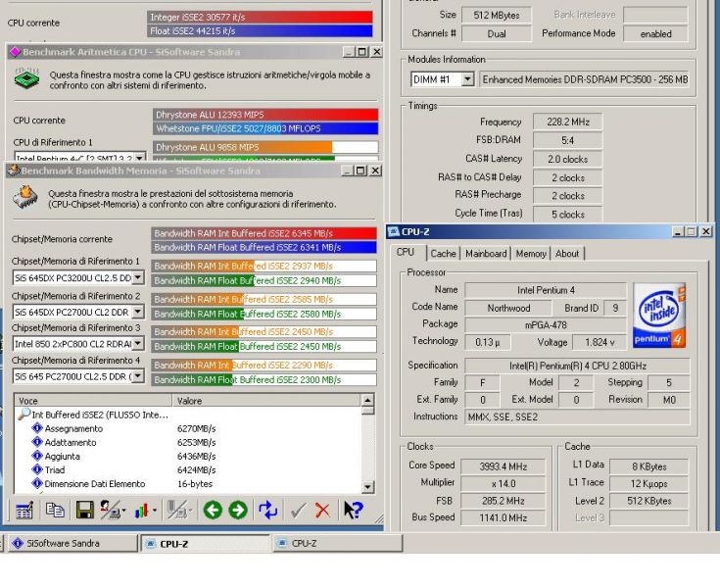The width and height of the screenshot is (720, 588).
Task: Click the Voce column header
Action: pos(93,401)
